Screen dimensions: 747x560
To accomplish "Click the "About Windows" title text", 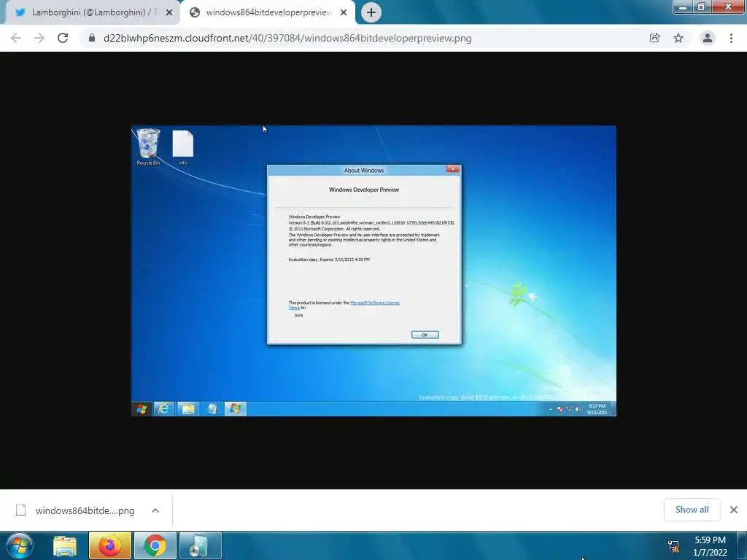I will pyautogui.click(x=364, y=170).
